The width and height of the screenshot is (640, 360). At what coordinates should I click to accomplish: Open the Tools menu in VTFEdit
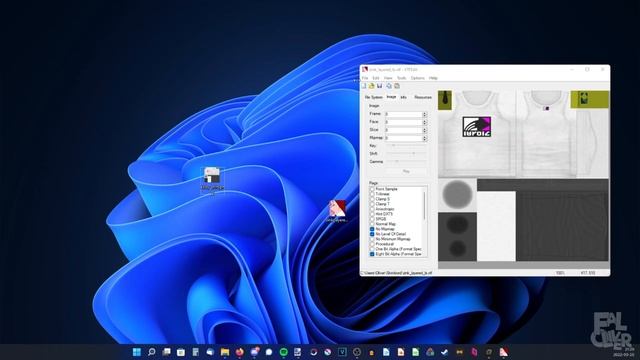point(402,78)
